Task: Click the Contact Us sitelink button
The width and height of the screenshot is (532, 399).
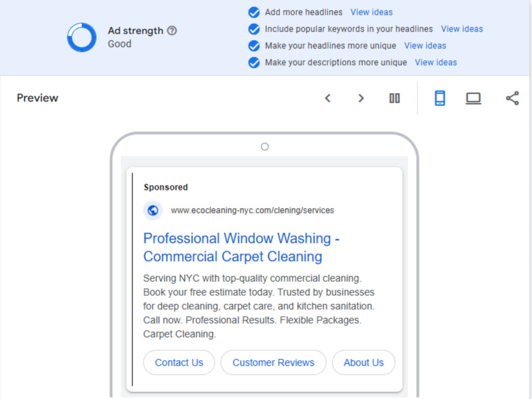Action: tap(179, 362)
